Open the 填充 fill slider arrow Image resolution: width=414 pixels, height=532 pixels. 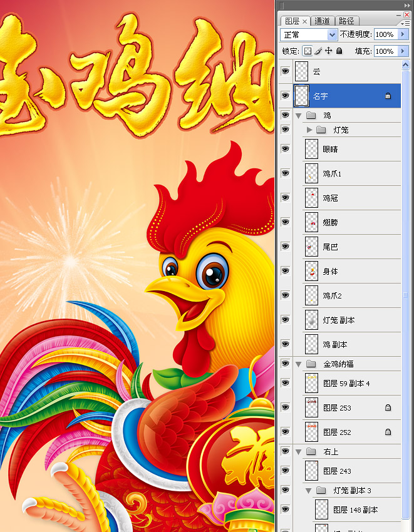[403, 51]
